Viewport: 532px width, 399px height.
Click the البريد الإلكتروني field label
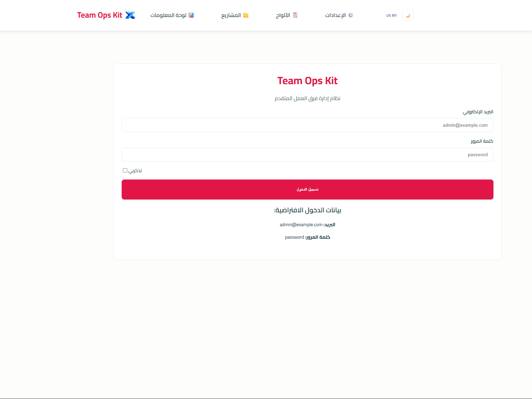[x=478, y=112]
